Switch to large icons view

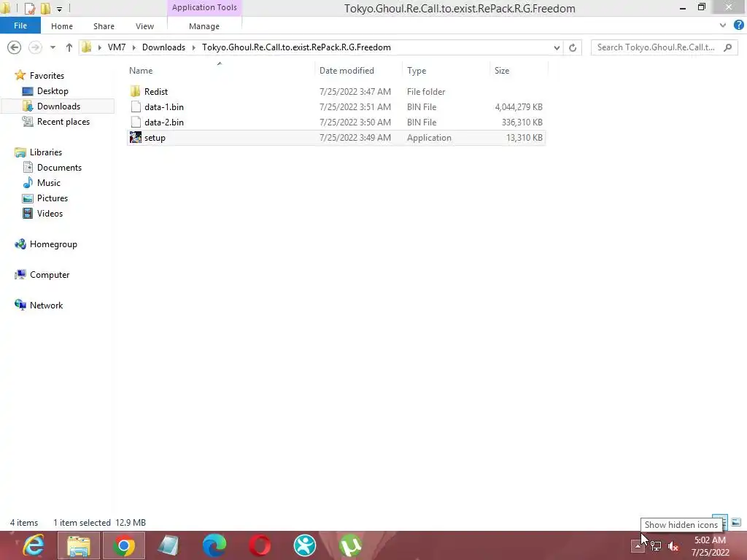point(736,522)
